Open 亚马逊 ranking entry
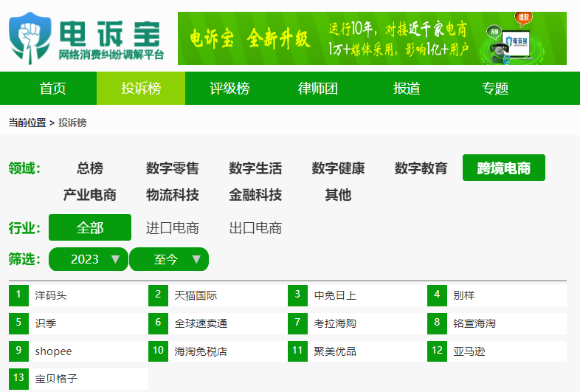The width and height of the screenshot is (580, 392). (x=469, y=351)
